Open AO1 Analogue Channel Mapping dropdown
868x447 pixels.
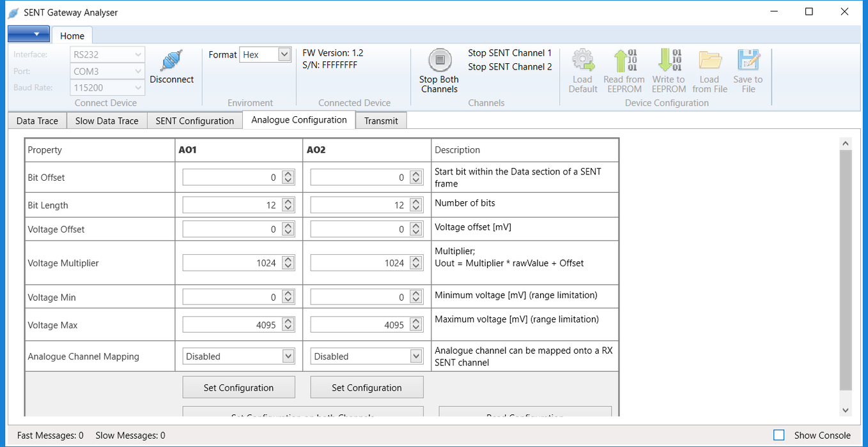click(x=238, y=356)
